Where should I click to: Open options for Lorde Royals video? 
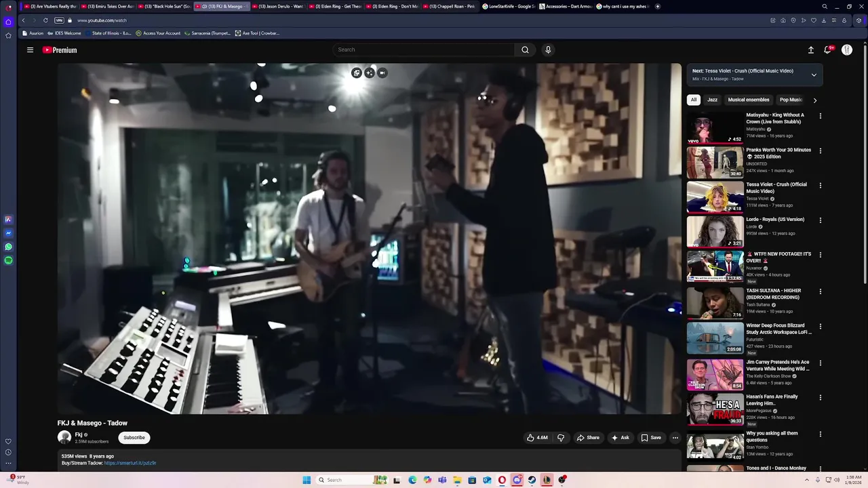(x=820, y=220)
